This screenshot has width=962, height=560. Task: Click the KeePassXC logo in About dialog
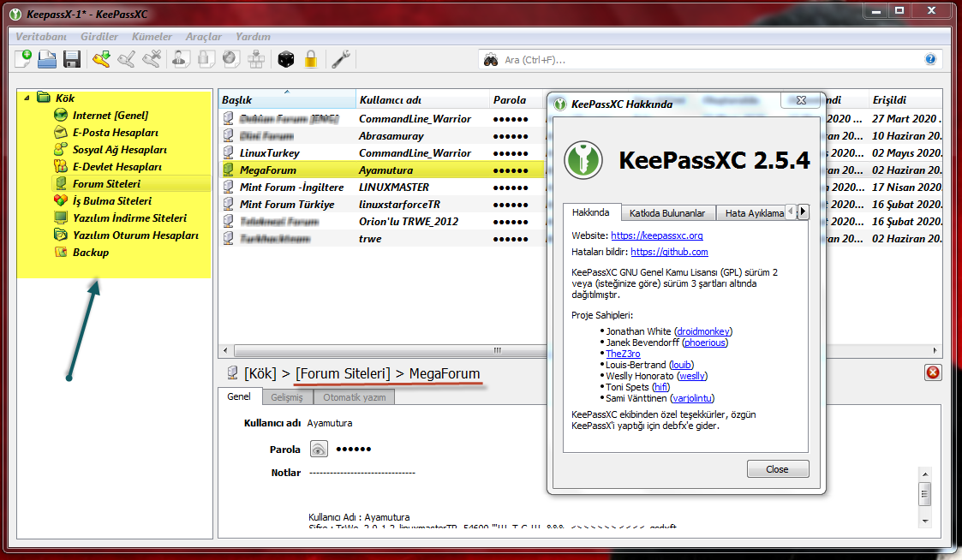pyautogui.click(x=583, y=161)
